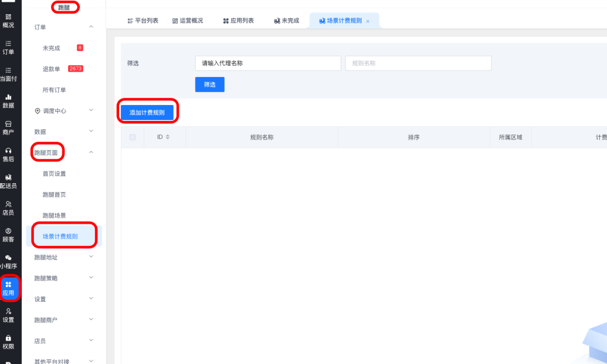Go to 配送员 courier sidebar icon

(x=8, y=181)
